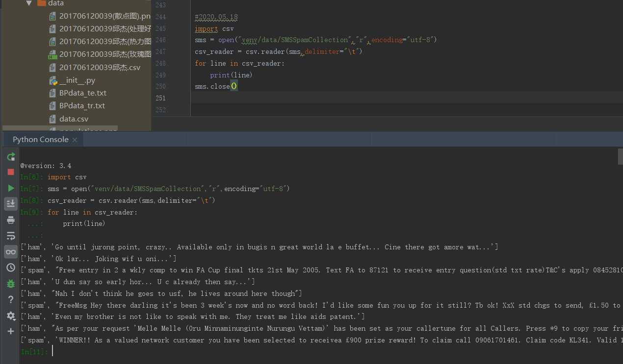Click the console input prompt In[11]

(34, 351)
